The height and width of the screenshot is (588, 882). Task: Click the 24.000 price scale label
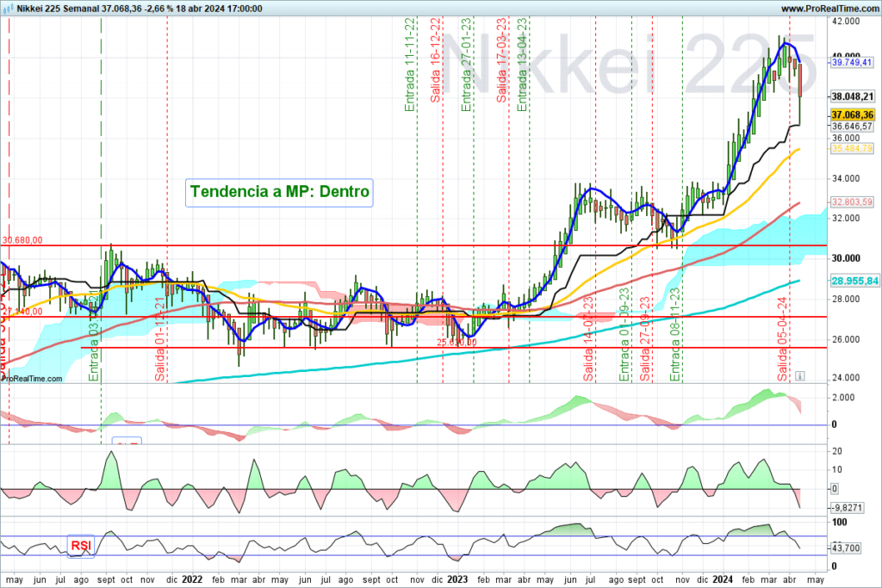pos(846,378)
